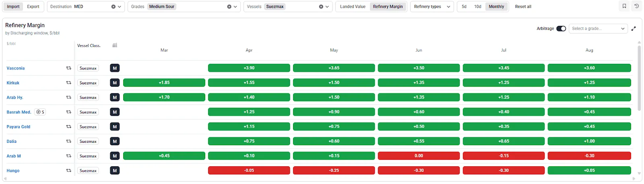
Task: Open Suezmax vessel class for Vasconia
Action: click(x=88, y=68)
